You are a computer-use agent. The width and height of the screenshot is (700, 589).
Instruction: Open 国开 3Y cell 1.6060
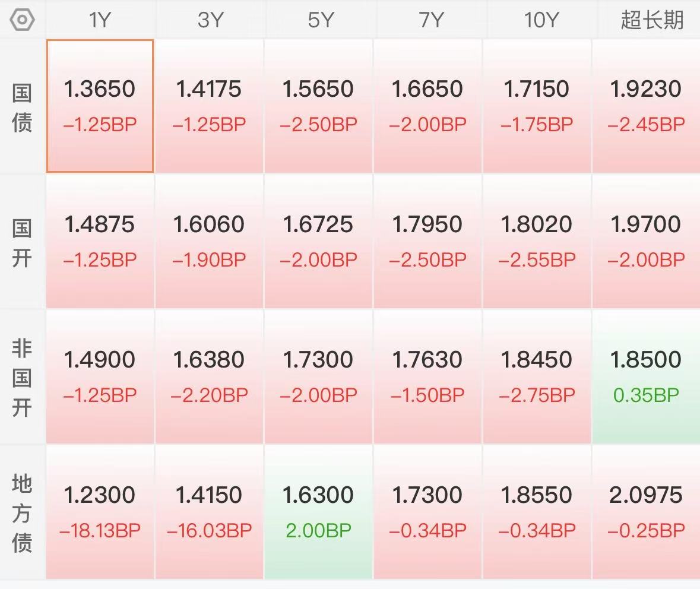pyautogui.click(x=209, y=241)
